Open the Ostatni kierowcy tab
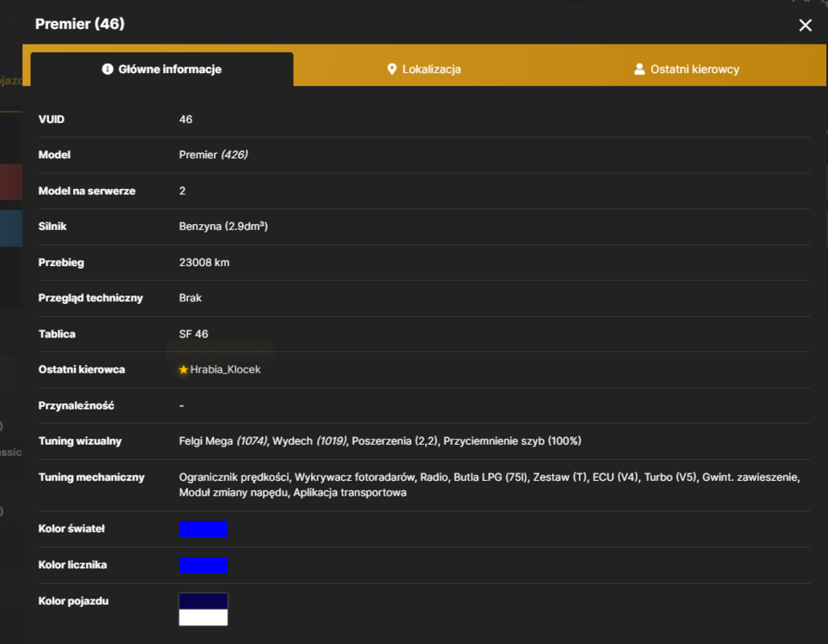 pos(686,70)
